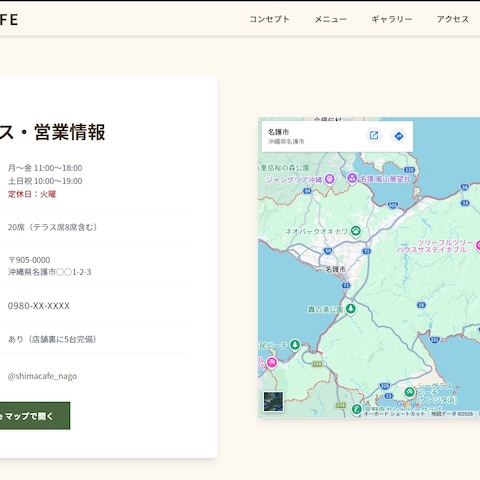Switch map to satellite thumbnail
This screenshot has height=480, width=480.
coord(273,401)
